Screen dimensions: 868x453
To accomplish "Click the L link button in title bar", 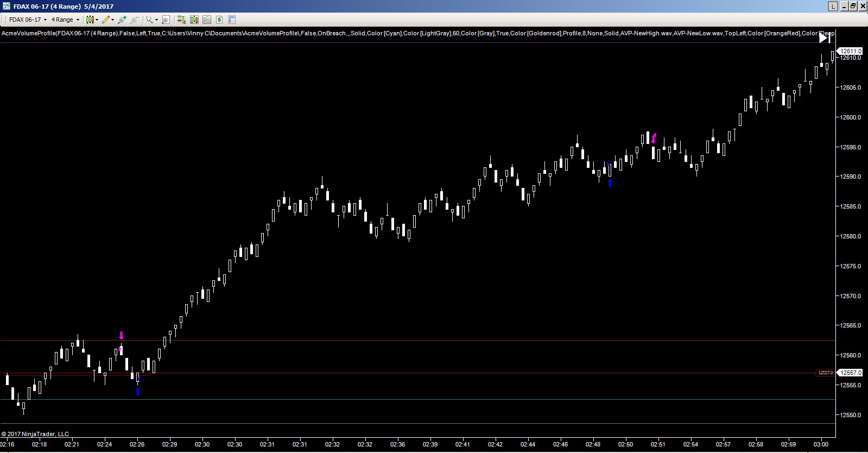I will (833, 6).
